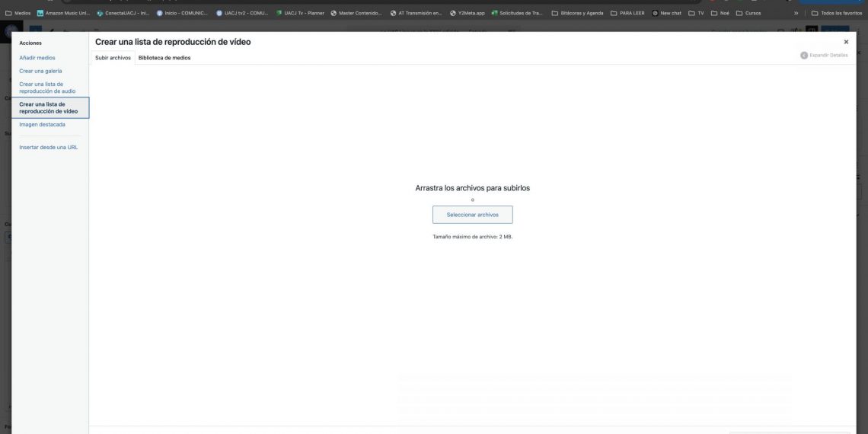The image size is (868, 434).
Task: Open Añadir medios in the sidebar
Action: (x=37, y=58)
